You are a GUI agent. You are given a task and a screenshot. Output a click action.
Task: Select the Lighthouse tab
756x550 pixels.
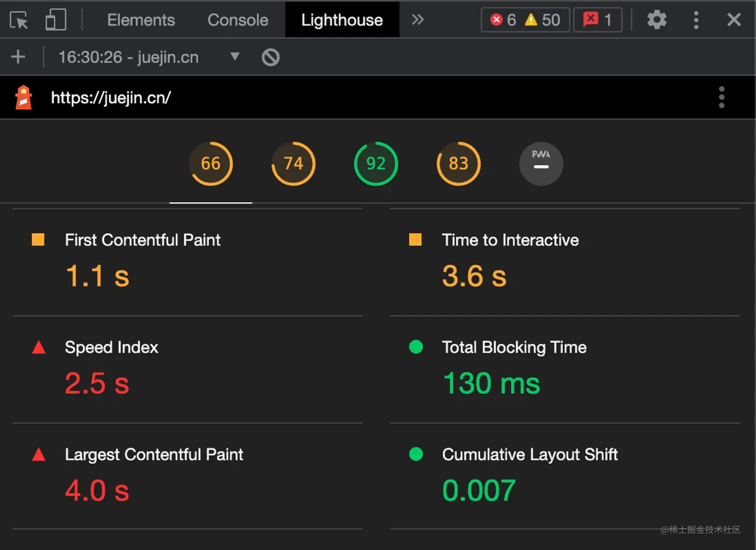(342, 20)
